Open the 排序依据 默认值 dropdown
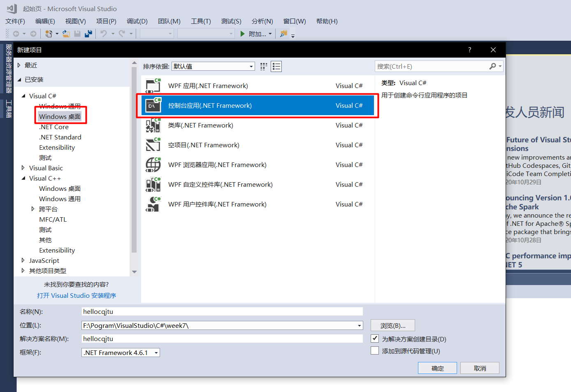 213,66
